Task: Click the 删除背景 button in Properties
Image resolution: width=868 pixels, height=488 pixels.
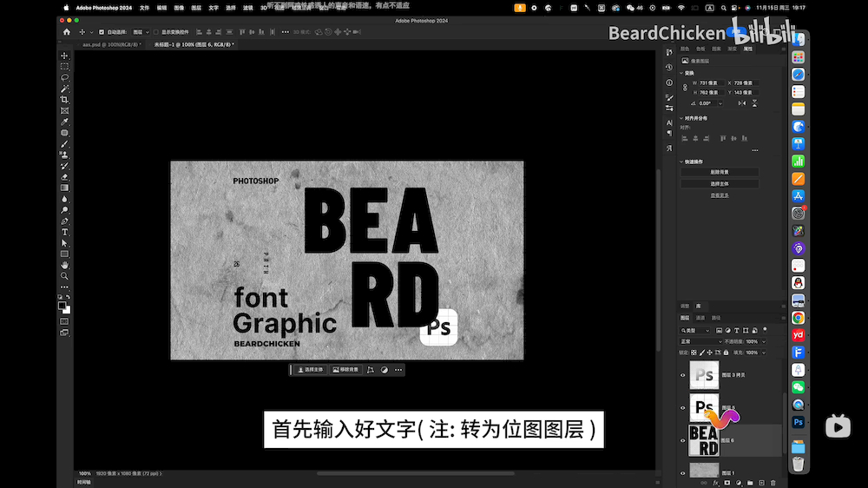Action: [720, 172]
